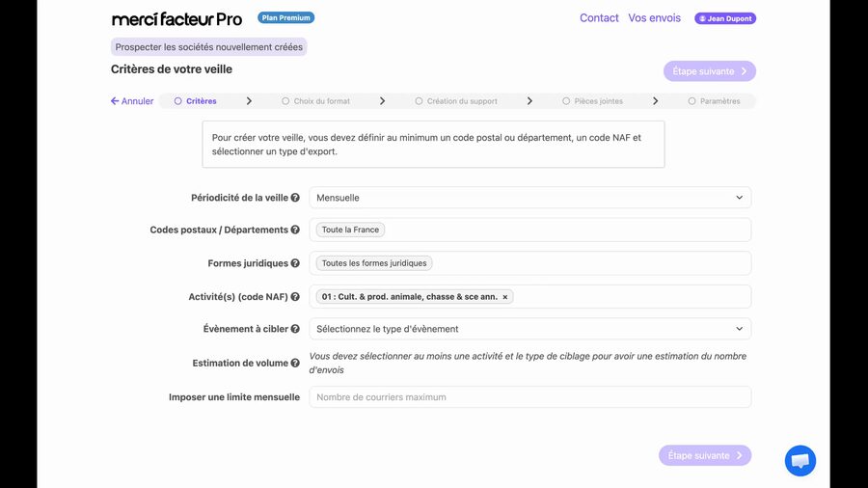868x488 pixels.
Task: Click help icon next to Activité(s) (code NAF)
Action: tap(295, 297)
